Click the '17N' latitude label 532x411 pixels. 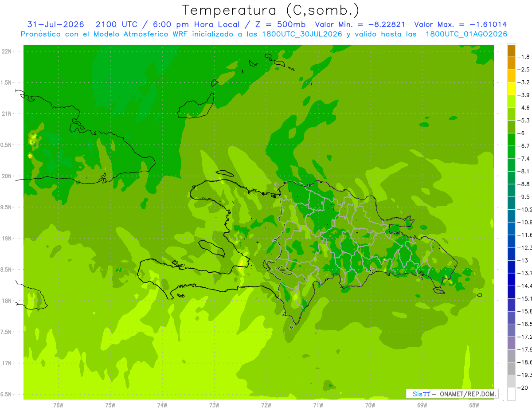pos(6,363)
